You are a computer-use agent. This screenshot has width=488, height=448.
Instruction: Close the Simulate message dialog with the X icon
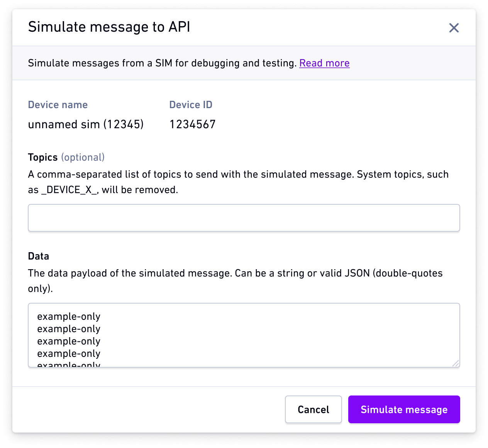click(x=454, y=28)
